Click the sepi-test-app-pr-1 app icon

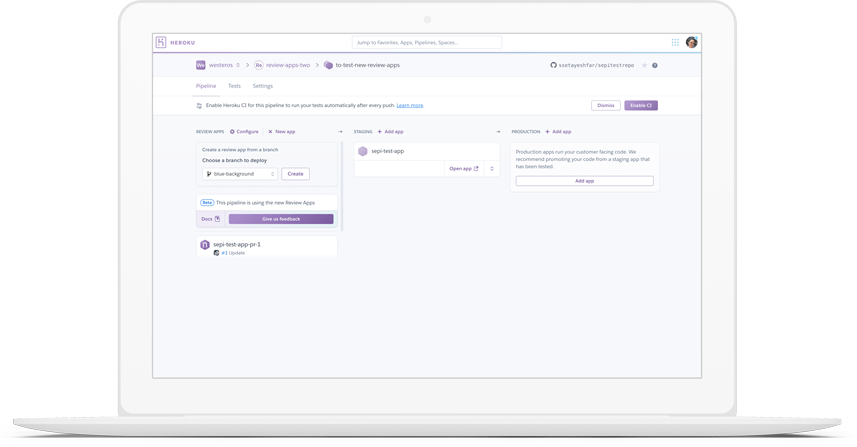point(205,245)
